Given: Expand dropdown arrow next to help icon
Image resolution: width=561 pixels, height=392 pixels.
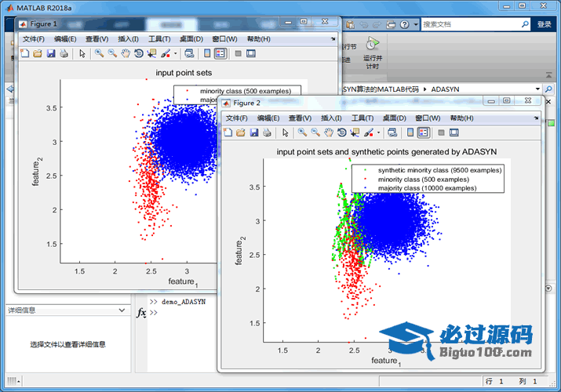Looking at the screenshot, I should tap(415, 24).
